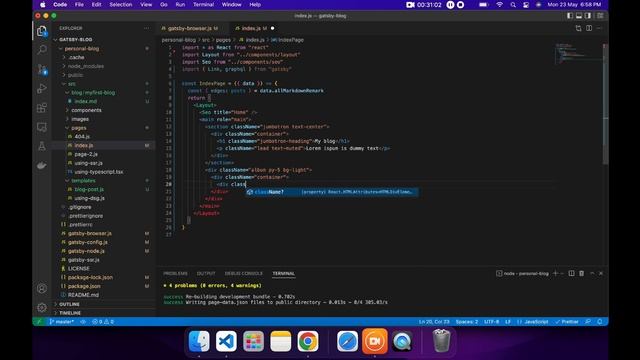Switch to the PROBLEMS panel tab

pyautogui.click(x=176, y=273)
